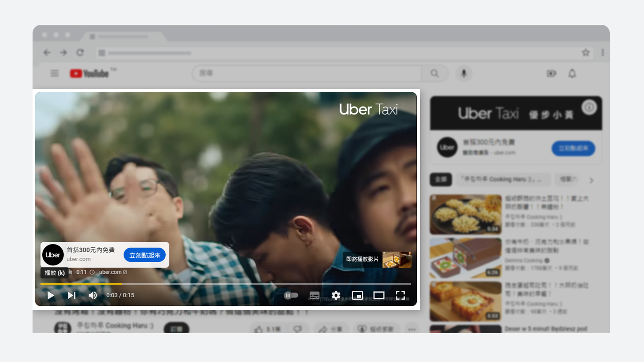Enter fullscreen mode
Image resolution: width=644 pixels, height=362 pixels.
(400, 295)
